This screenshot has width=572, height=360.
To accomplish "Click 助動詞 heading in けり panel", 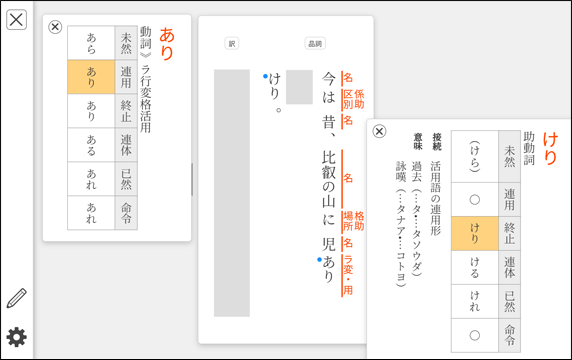I will pyautogui.click(x=529, y=148).
